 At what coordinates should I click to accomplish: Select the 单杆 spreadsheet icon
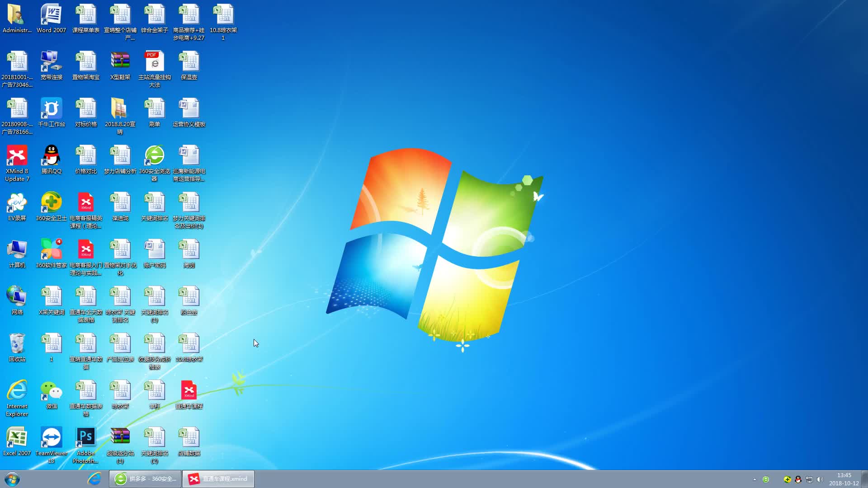tap(155, 394)
